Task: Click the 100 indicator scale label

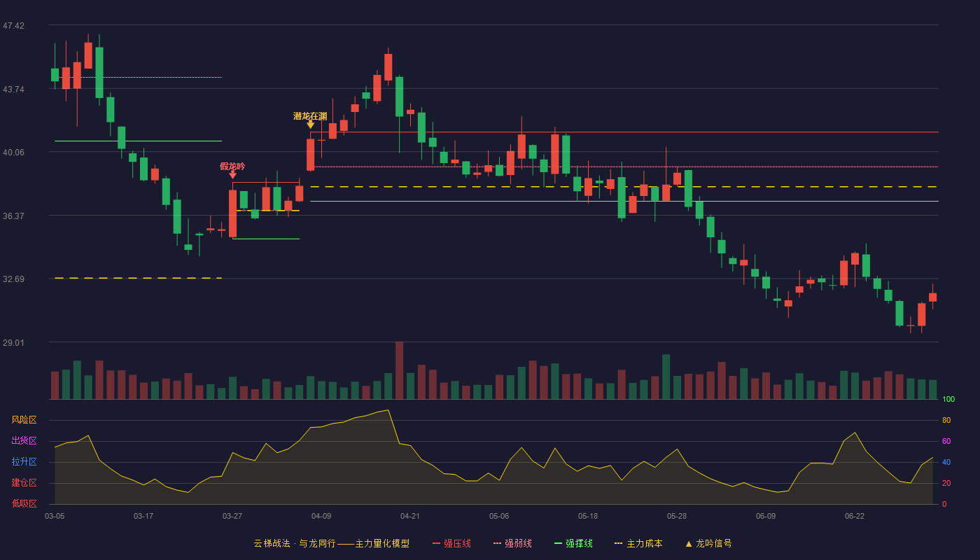Action: (x=948, y=400)
